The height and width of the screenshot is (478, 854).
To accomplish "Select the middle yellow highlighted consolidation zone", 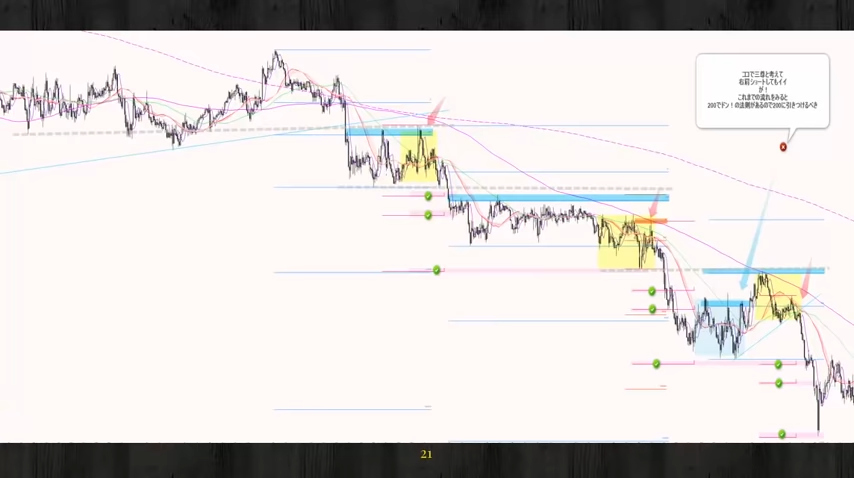I will click(x=626, y=244).
